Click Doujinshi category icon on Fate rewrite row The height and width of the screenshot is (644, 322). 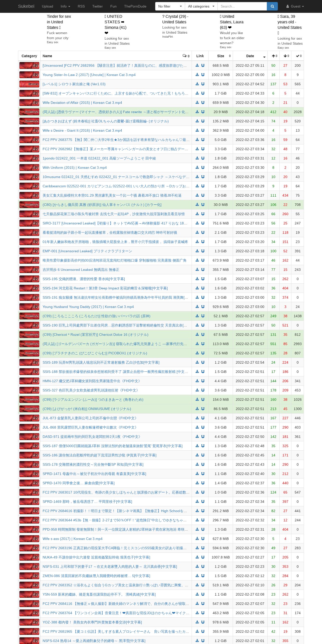pyautogui.click(x=29, y=112)
